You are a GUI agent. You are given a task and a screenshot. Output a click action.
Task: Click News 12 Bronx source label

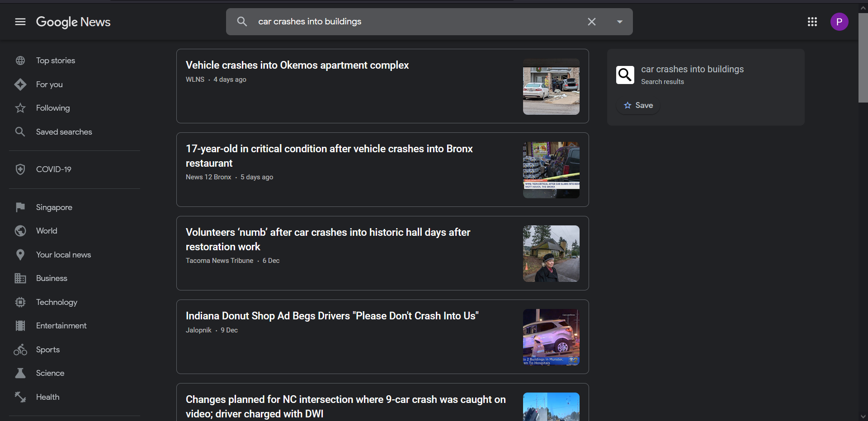pyautogui.click(x=208, y=177)
